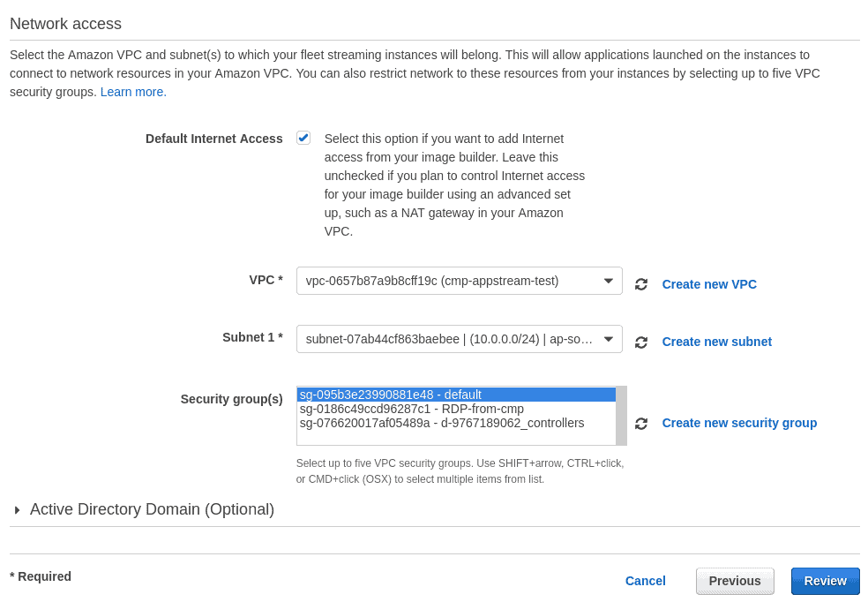Open the Learn more link
The height and width of the screenshot is (602, 868).
coord(132,92)
